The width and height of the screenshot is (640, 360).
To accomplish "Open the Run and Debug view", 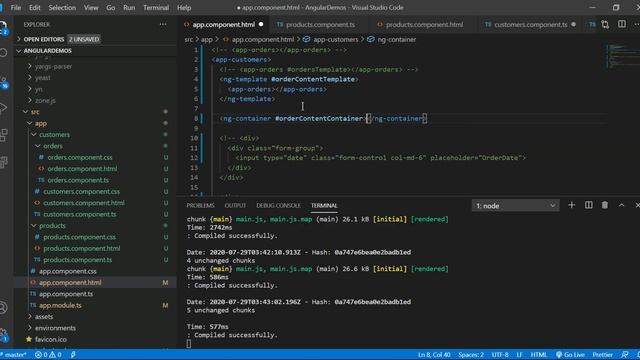I will (x=3, y=108).
